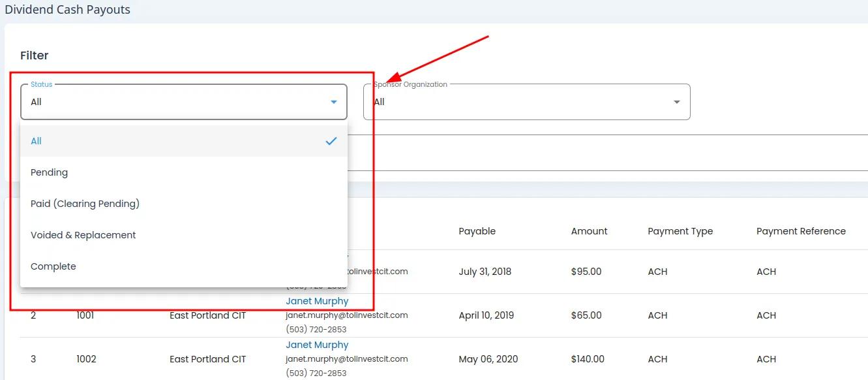This screenshot has height=380, width=868.
Task: Open Janet Murphy link in row 2
Action: click(317, 301)
